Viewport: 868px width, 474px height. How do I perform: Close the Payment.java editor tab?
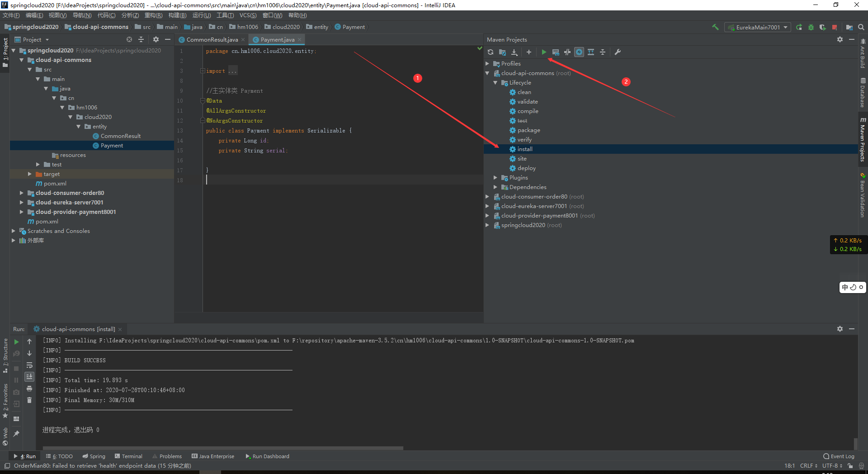[299, 40]
